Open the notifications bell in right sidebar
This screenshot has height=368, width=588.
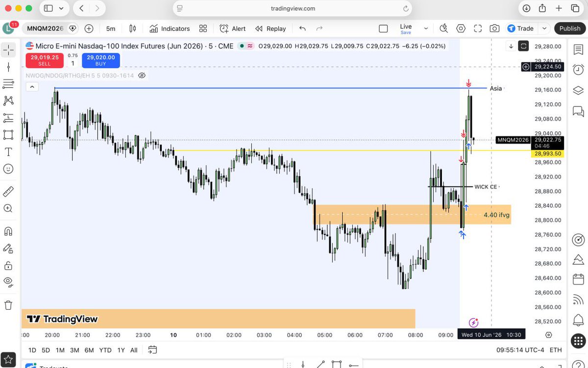coord(578,320)
